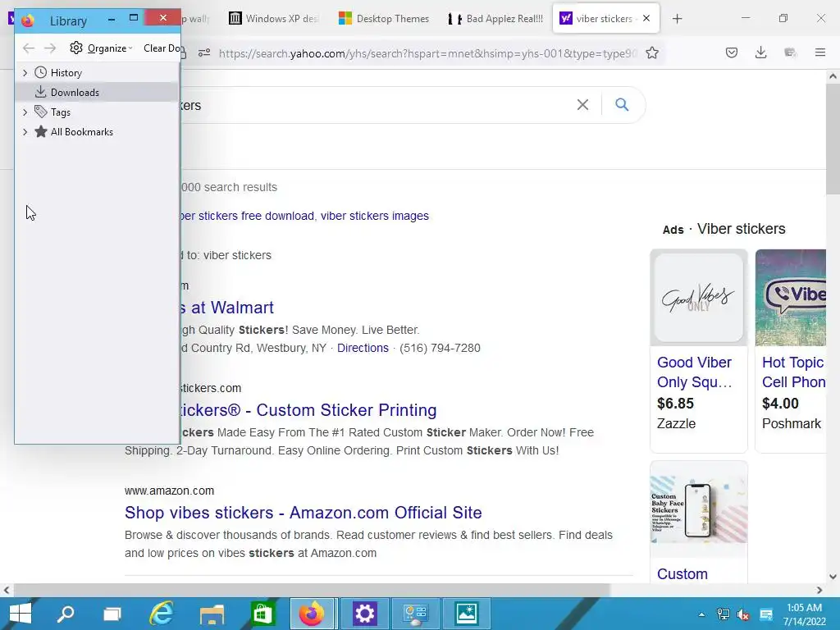
Task: Switch to Desktop Themes tab
Action: [384, 19]
